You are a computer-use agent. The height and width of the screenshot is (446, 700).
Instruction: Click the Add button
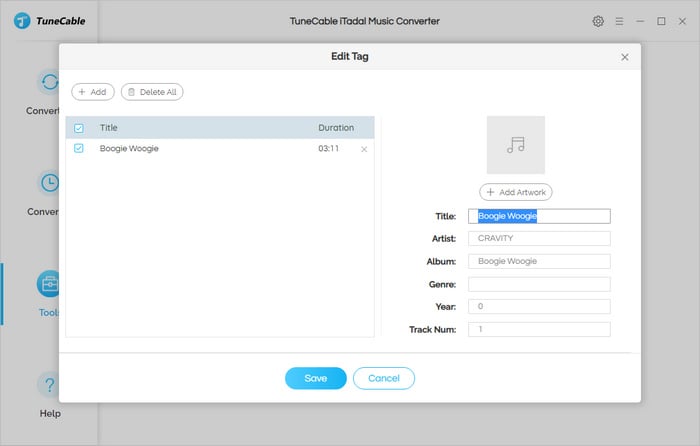[x=93, y=92]
